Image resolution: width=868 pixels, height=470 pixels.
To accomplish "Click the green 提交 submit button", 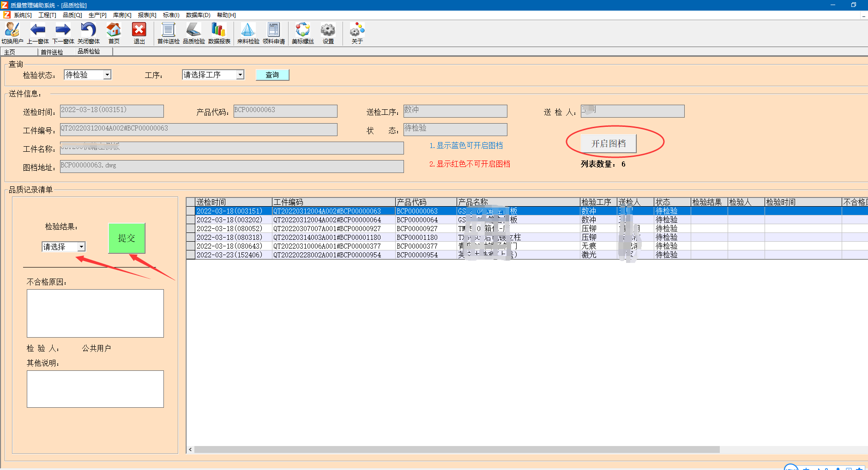I will (127, 238).
